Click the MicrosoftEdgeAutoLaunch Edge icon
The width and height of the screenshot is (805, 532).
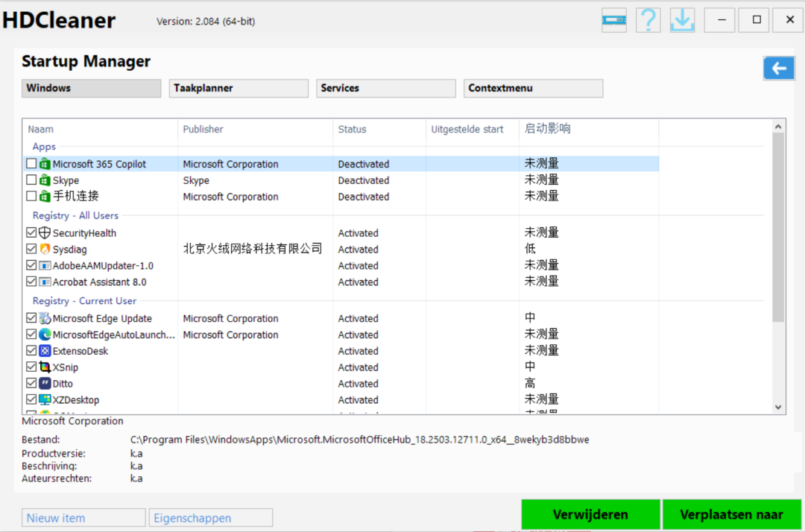coord(45,335)
